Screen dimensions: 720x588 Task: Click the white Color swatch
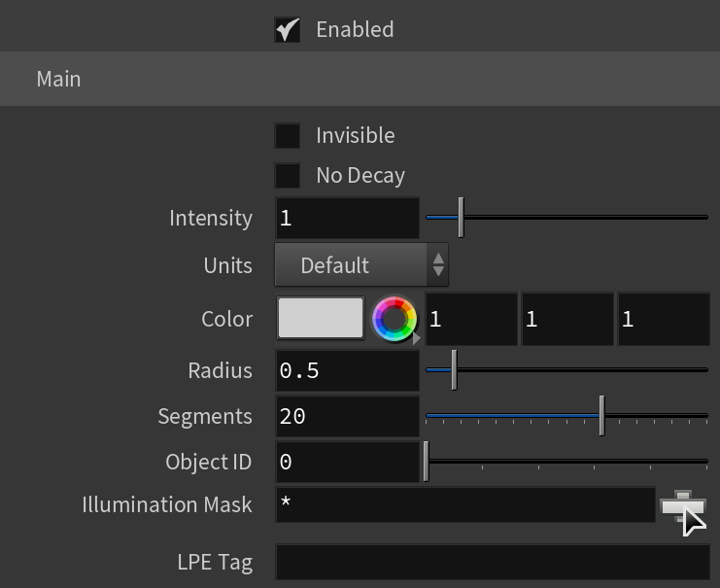pyautogui.click(x=321, y=318)
